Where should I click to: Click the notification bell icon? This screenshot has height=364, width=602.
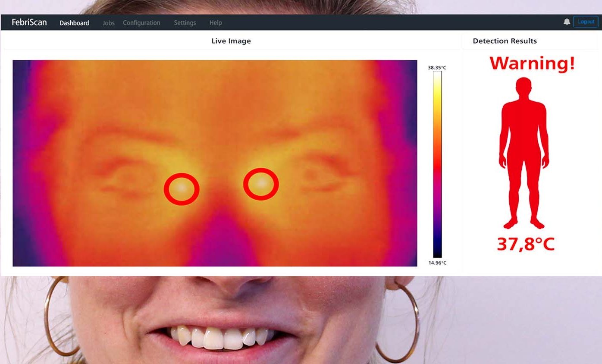567,22
